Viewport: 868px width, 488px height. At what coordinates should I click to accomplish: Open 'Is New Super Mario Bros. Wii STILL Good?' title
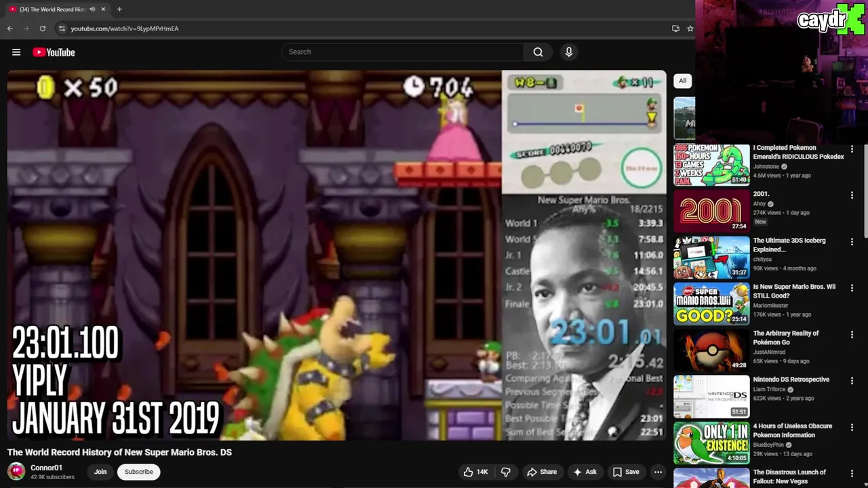pyautogui.click(x=794, y=291)
